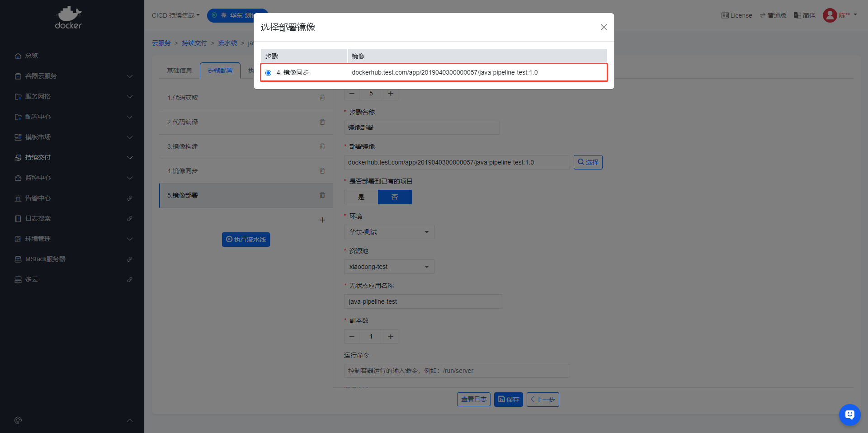
Task: Open the chat assistant bubble icon
Action: point(849,414)
